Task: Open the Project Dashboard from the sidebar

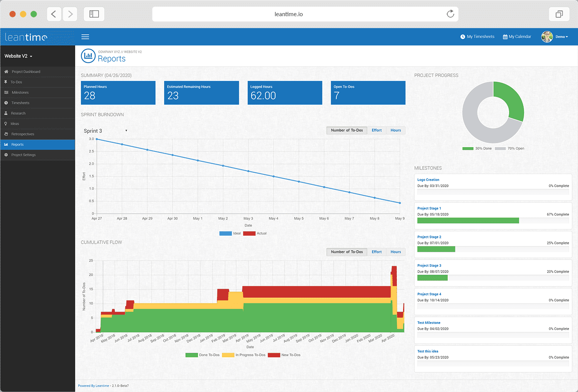Action: [x=26, y=72]
